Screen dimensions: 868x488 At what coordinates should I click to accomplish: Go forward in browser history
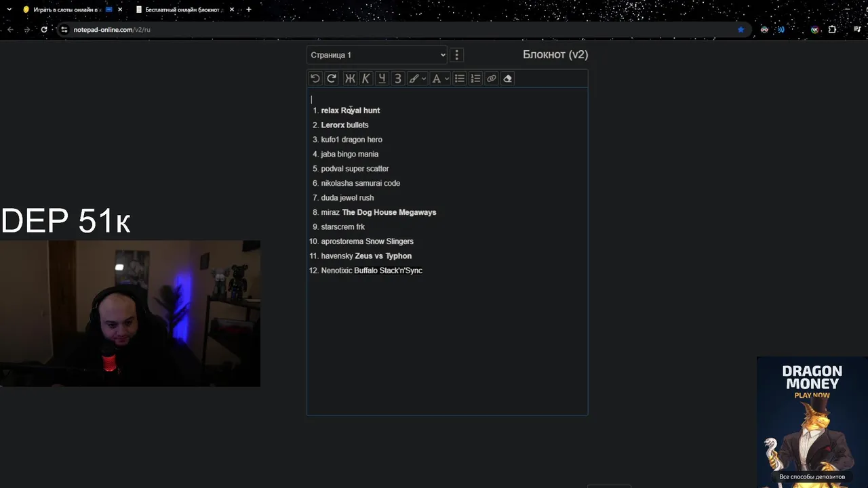(27, 30)
